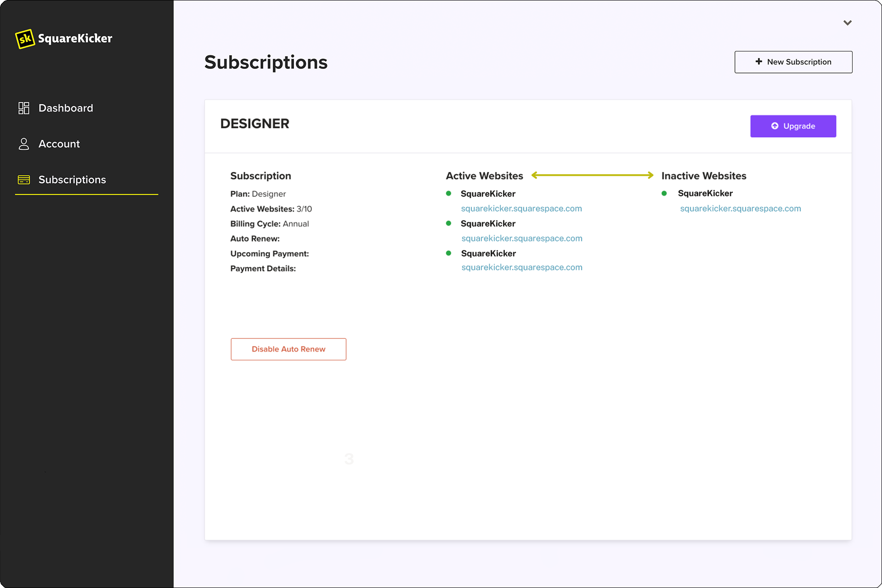Click the credit card icon in sidebar
882x588 pixels.
23,179
